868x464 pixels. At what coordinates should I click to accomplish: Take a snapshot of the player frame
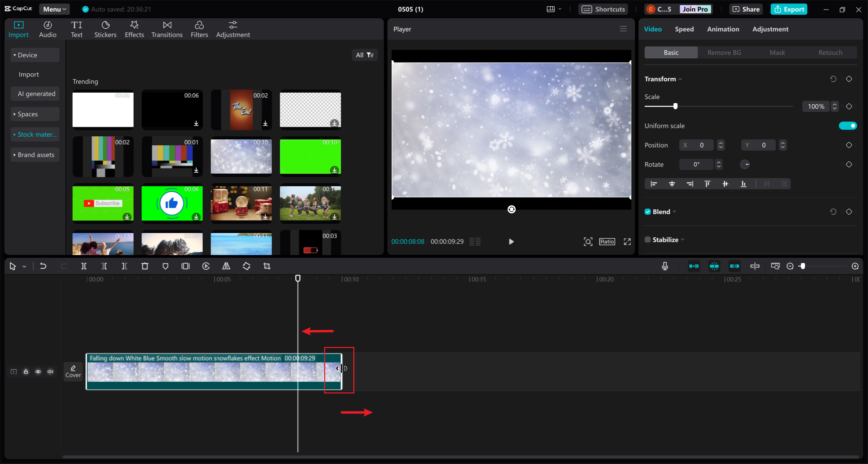[588, 241]
